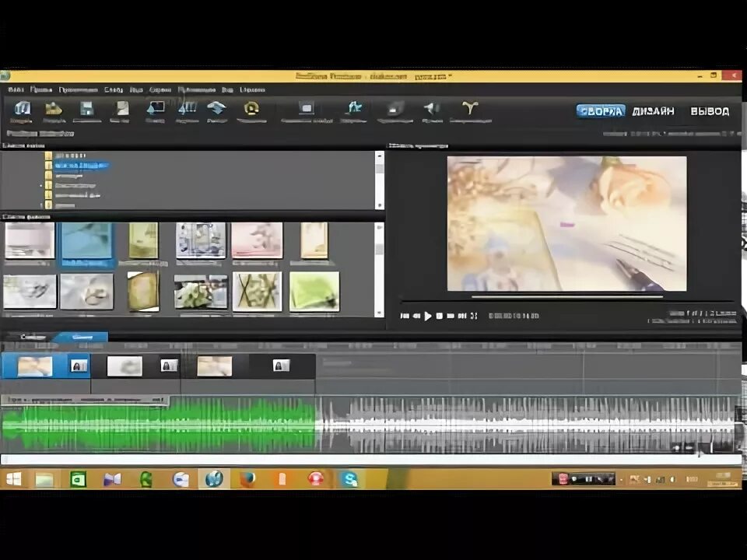Click the previous slide playback button

(416, 316)
